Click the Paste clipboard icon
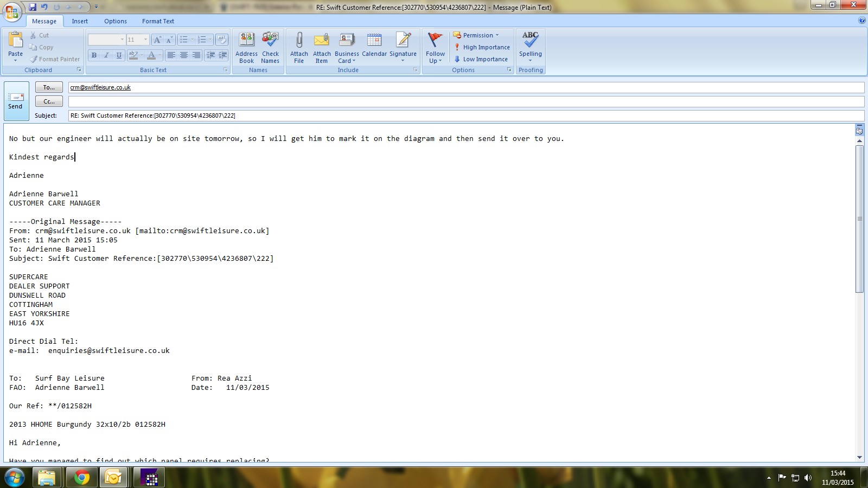Screen dimensions: 868x488 (16, 41)
